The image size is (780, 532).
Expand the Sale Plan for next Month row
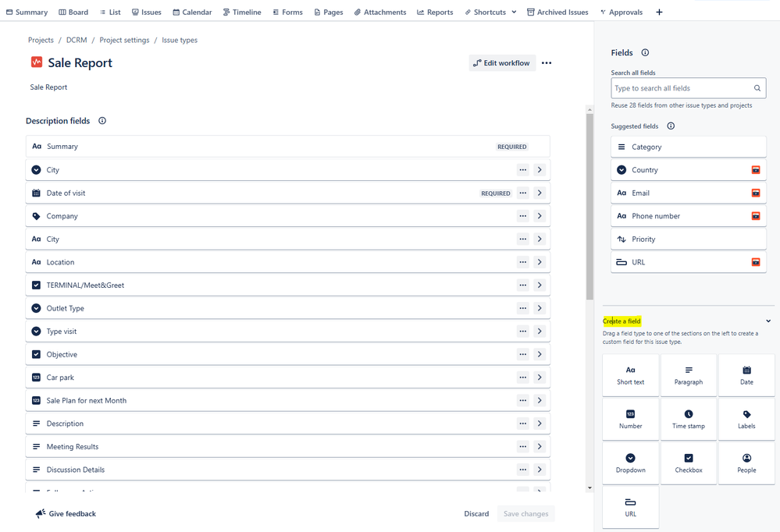(x=540, y=400)
